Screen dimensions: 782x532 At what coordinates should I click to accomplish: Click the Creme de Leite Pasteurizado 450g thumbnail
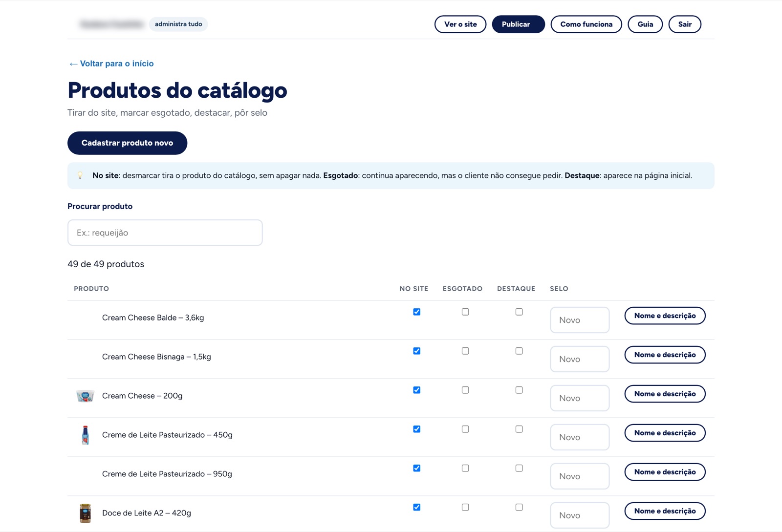(x=85, y=435)
